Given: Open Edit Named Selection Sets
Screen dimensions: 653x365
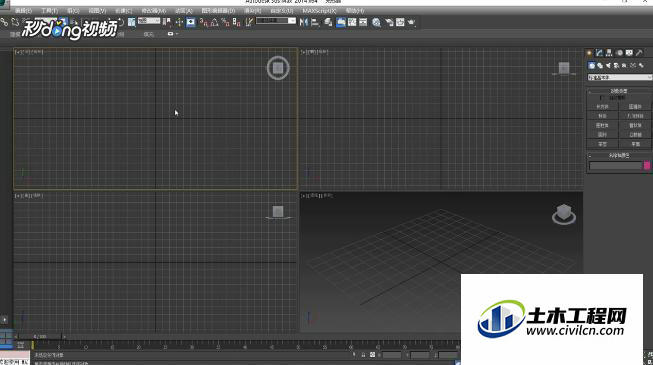Looking at the screenshot, I should coord(249,22).
